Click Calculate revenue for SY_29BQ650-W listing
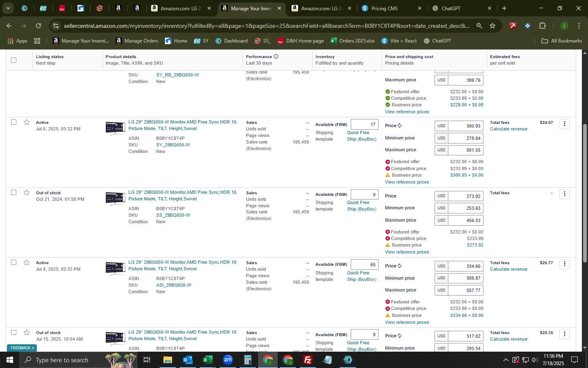Screen dimensions: 588x368 point(508,129)
